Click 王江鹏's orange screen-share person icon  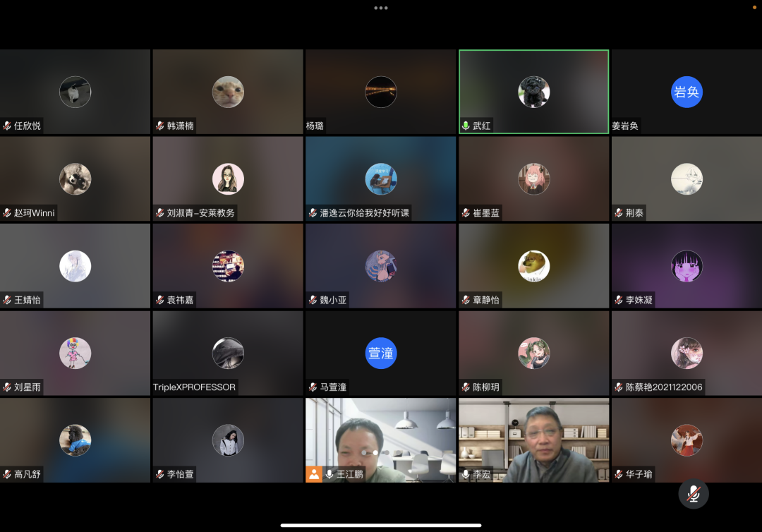tap(314, 474)
